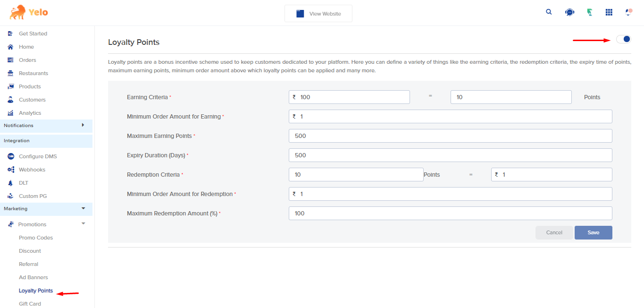644x308 pixels.
Task: Click the View Website button
Action: pos(318,14)
